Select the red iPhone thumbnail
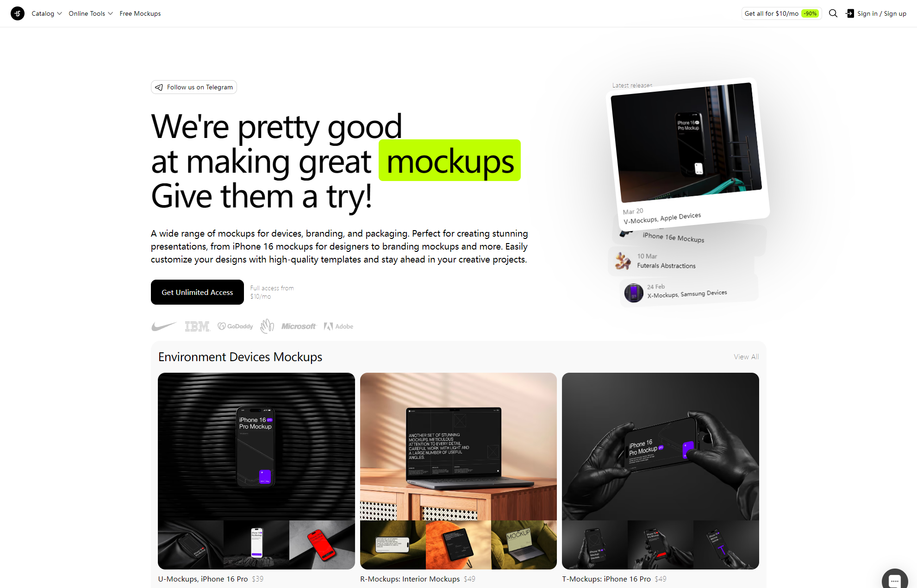Viewport: 917px width, 588px height. [322, 545]
